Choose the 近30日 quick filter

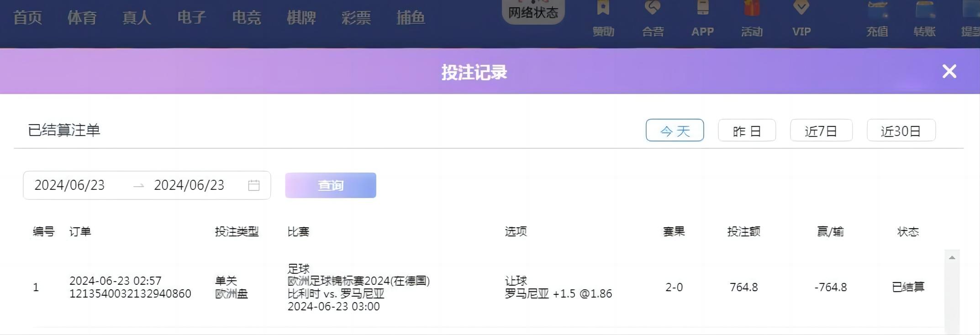point(901,131)
